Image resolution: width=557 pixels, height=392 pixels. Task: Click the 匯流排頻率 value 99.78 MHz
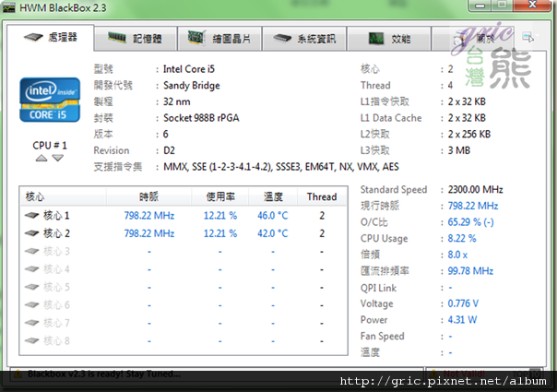[x=470, y=271]
